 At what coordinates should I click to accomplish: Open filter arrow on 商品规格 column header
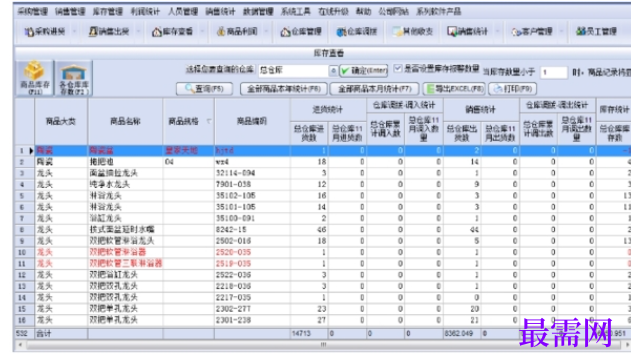pyautogui.click(x=209, y=121)
